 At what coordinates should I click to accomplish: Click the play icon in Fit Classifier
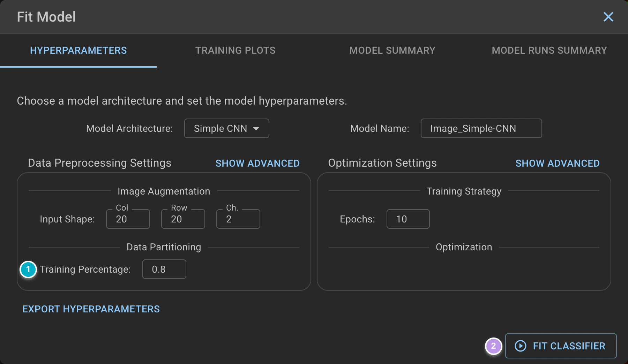[521, 346]
